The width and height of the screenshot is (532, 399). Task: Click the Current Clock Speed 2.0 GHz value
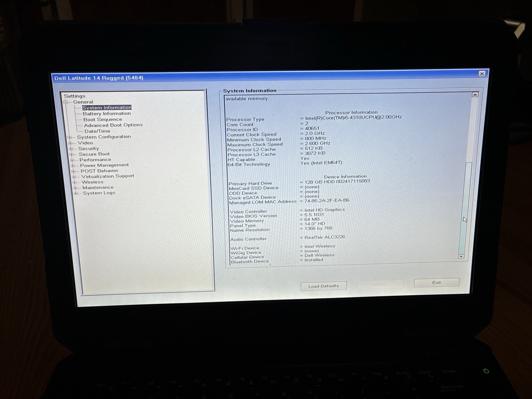(315, 133)
